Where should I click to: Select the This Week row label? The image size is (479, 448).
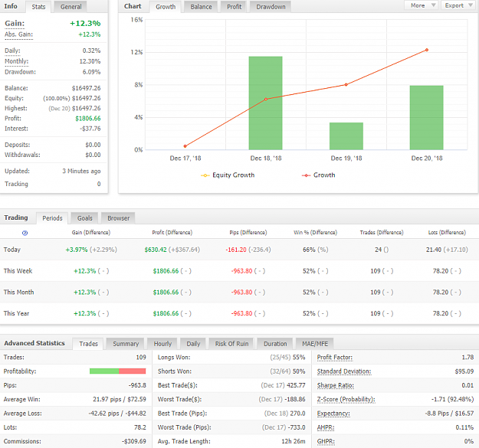[x=18, y=271]
